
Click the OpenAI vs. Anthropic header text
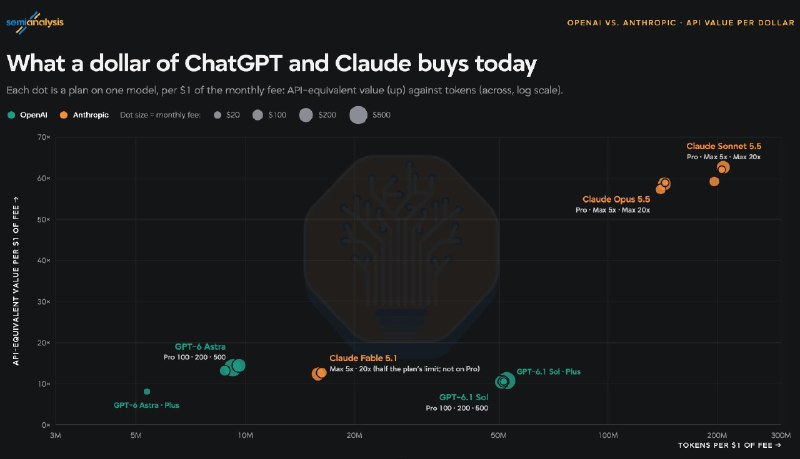point(681,23)
